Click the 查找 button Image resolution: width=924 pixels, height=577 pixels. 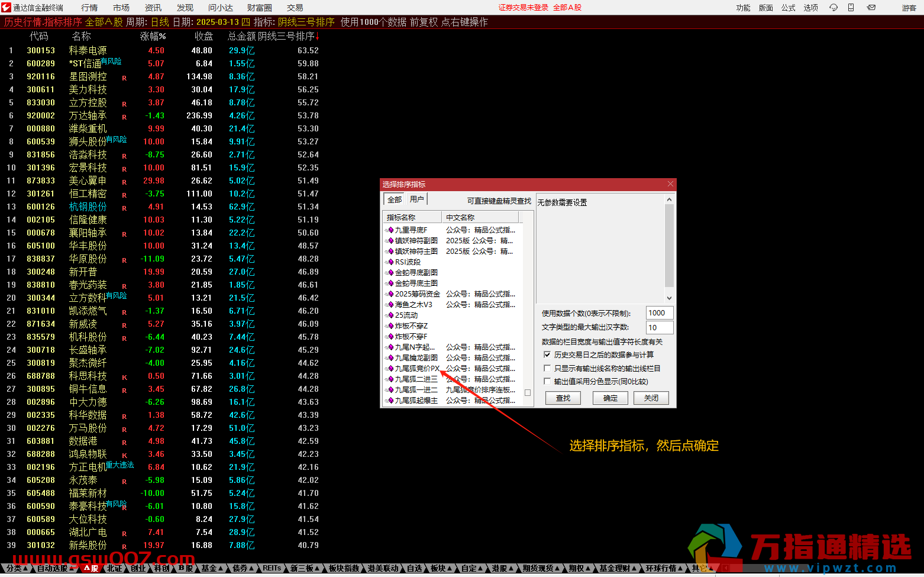[563, 398]
